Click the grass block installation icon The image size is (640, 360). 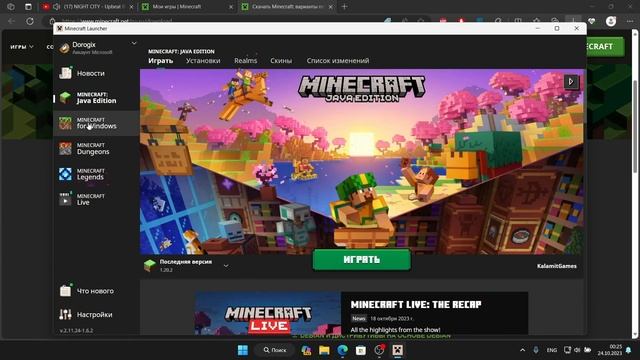[x=150, y=266]
